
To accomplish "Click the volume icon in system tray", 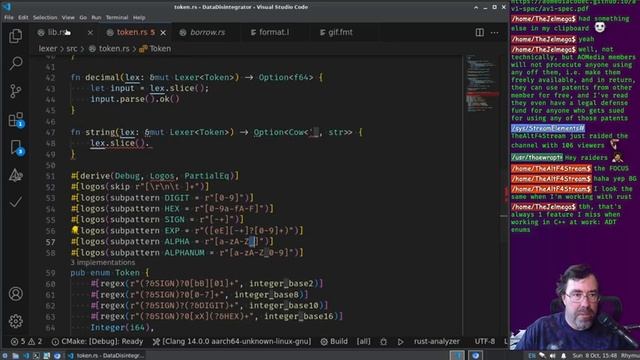I will [x=553, y=356].
